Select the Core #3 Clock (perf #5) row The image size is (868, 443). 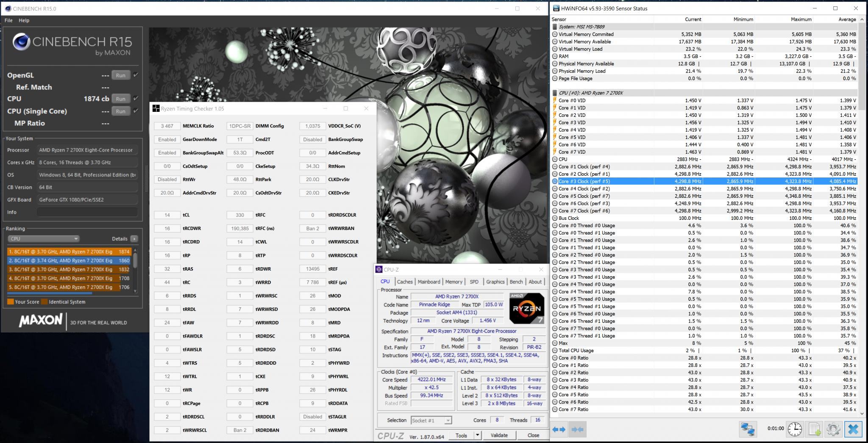704,181
